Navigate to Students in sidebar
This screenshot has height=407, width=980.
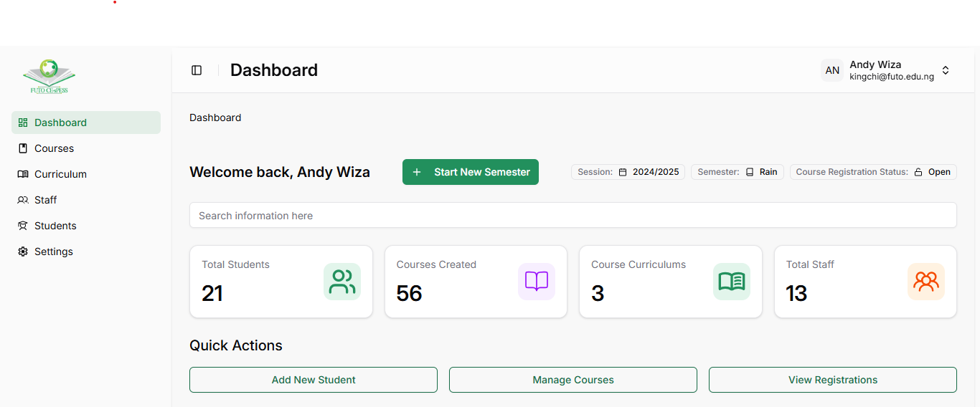[55, 226]
